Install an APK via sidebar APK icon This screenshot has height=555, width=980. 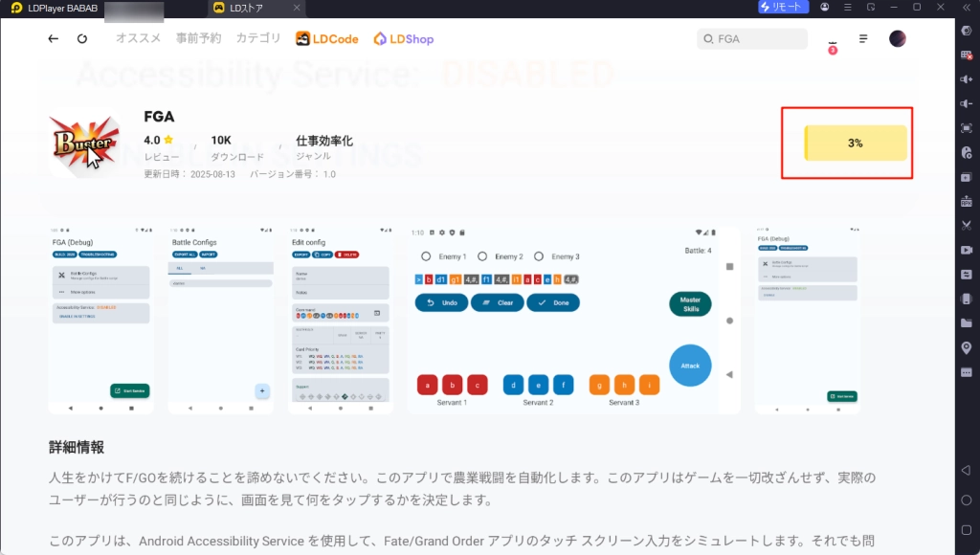(967, 201)
